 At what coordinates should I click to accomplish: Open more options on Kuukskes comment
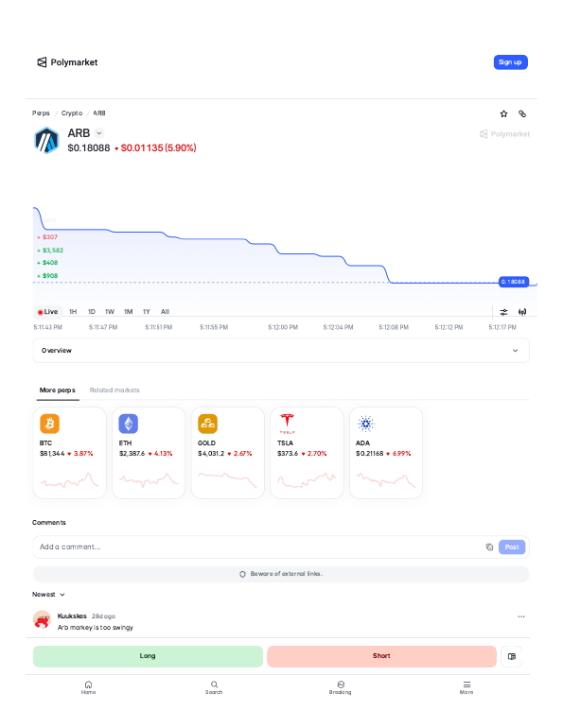521,616
